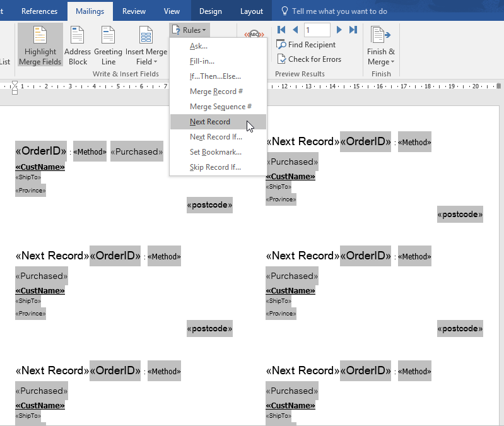
Task: Choose Set Bookmark... rule
Action: (218, 151)
